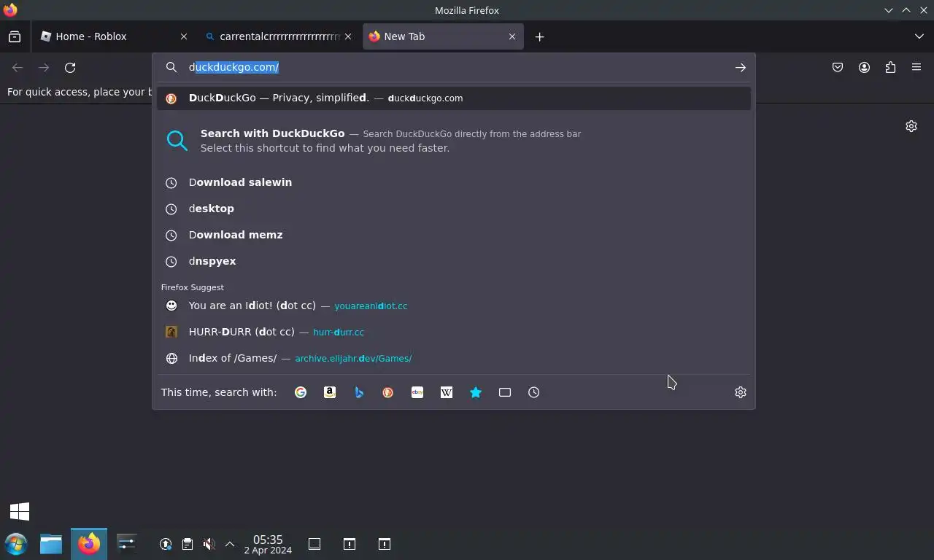Click the updates tray icon

point(166,544)
